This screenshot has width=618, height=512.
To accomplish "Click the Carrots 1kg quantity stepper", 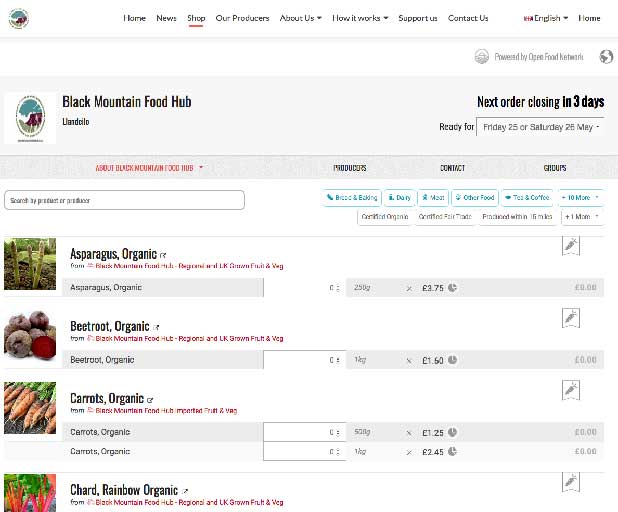I will [305, 451].
